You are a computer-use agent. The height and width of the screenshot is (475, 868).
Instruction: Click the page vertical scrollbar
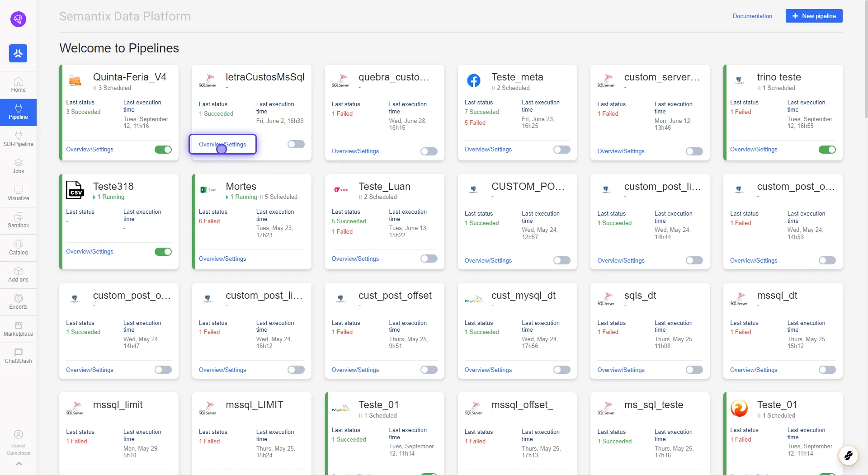pyautogui.click(x=865, y=59)
